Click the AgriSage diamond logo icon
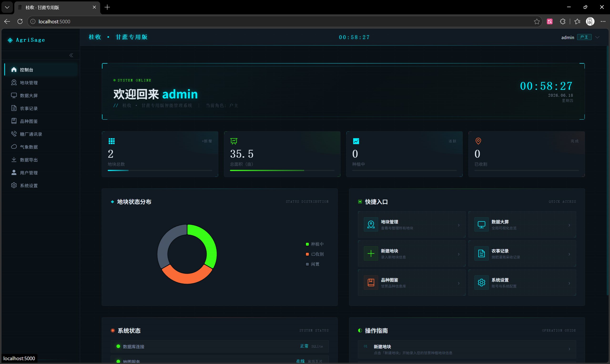The image size is (610, 364). 10,40
